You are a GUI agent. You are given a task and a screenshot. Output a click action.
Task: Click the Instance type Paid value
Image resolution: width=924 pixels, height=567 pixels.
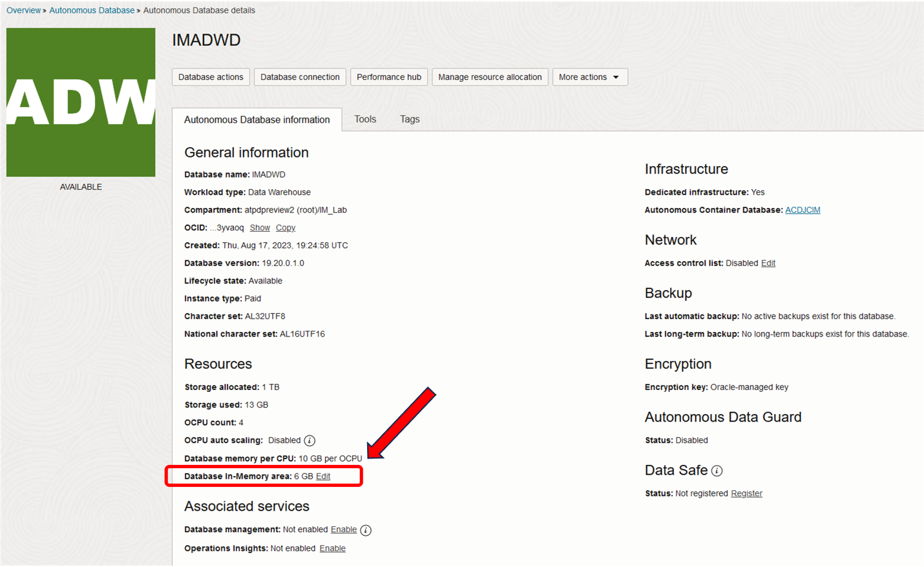coord(253,299)
